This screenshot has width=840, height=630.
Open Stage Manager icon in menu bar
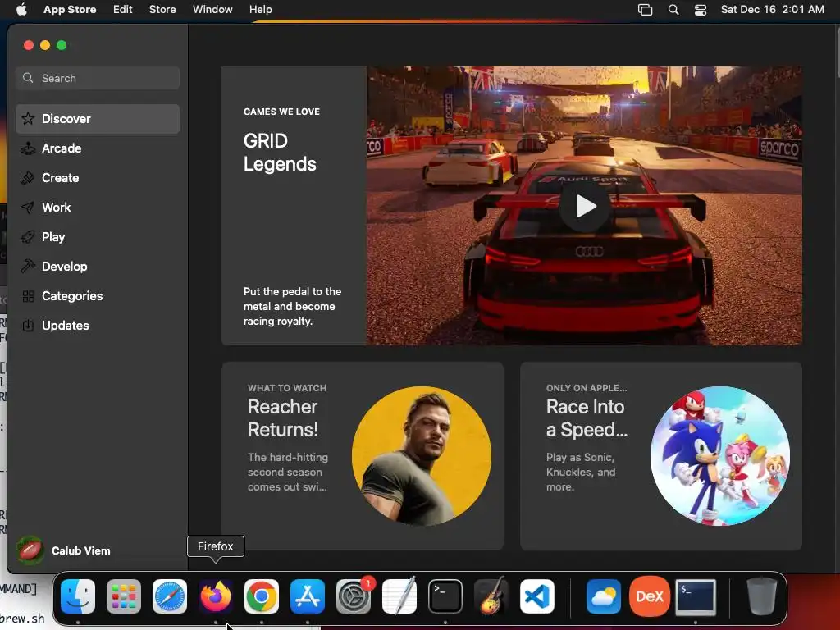pos(645,10)
